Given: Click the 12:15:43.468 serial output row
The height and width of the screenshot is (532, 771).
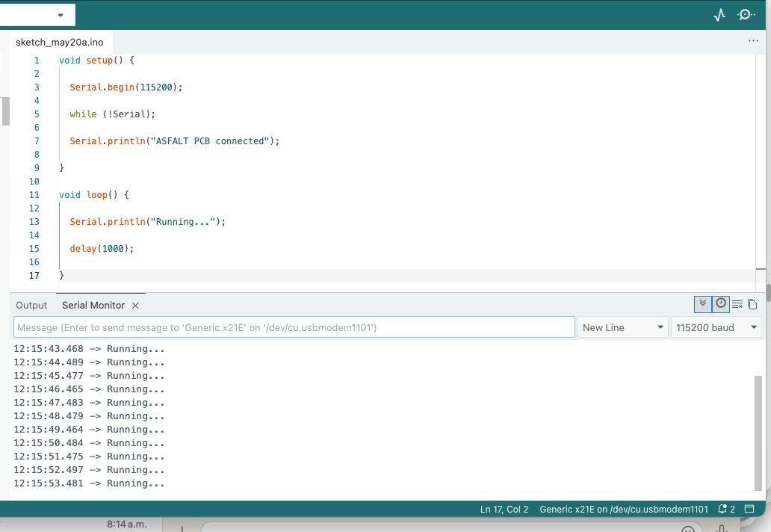Looking at the screenshot, I should coord(89,349).
